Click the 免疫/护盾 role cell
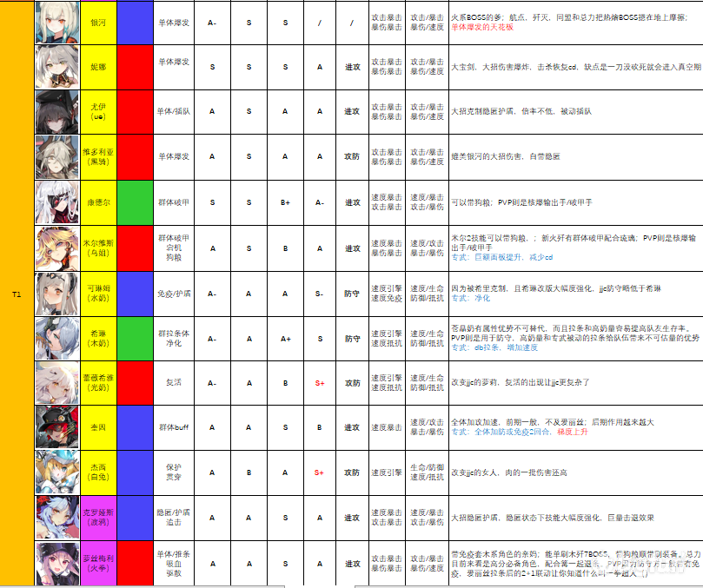 click(174, 294)
